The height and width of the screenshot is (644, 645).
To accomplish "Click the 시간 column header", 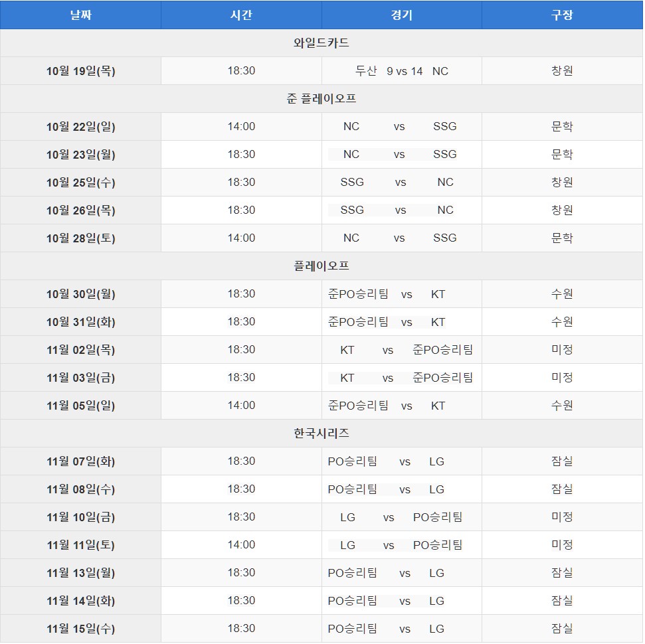I will (x=241, y=15).
